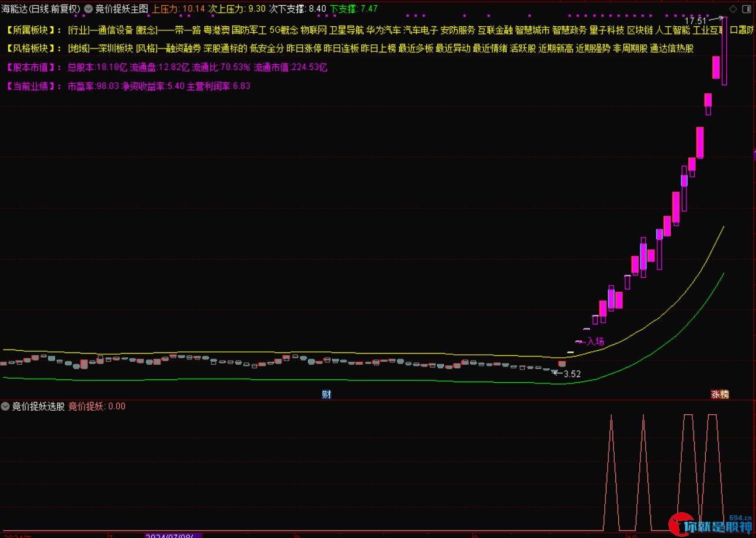
Task: Click the 【风格板块】 heading
Action: pos(34,48)
